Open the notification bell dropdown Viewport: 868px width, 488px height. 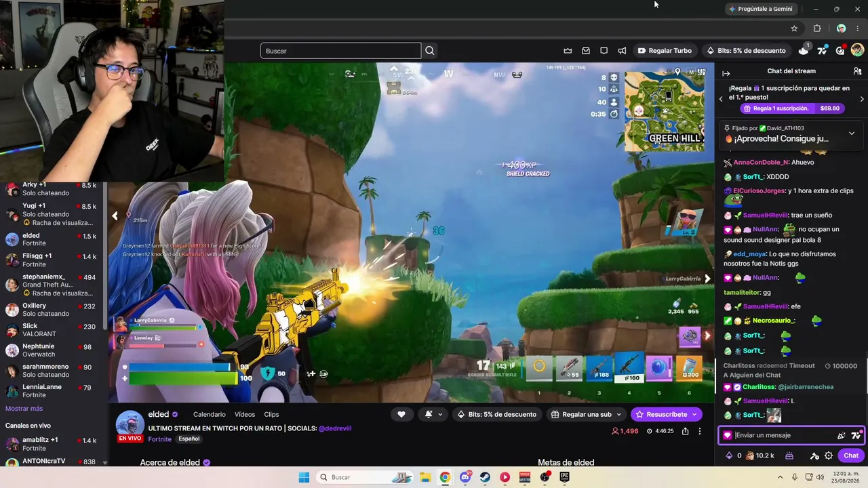pos(433,414)
